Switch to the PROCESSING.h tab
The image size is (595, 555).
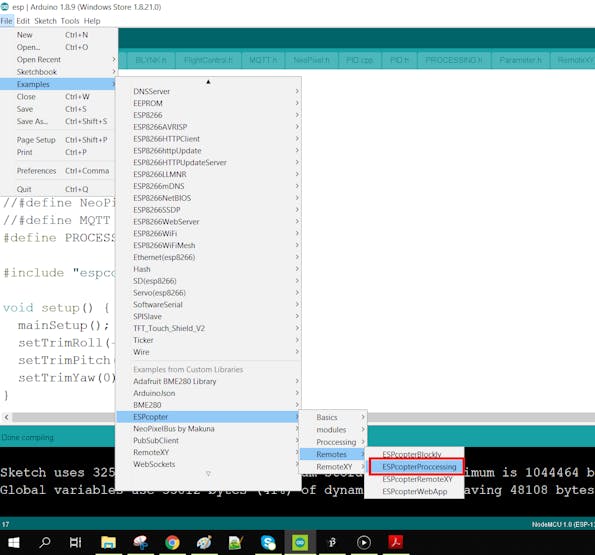click(454, 60)
